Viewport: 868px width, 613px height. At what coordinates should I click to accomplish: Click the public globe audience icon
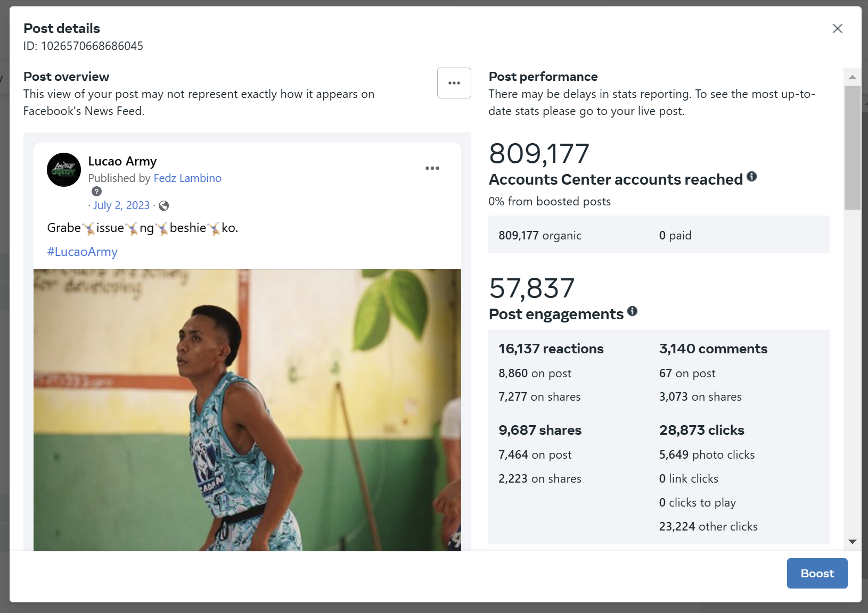point(164,206)
